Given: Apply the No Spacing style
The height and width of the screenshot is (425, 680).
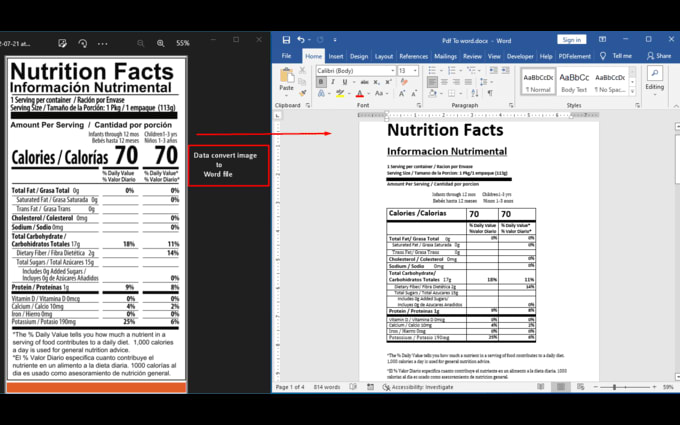Looking at the screenshot, I should [610, 82].
